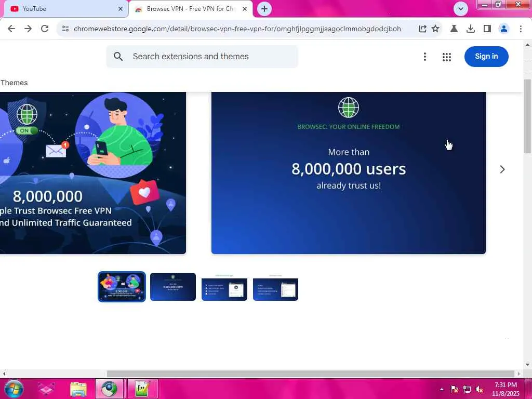Go forward with the forward arrow
This screenshot has width=532, height=399.
coord(28,29)
